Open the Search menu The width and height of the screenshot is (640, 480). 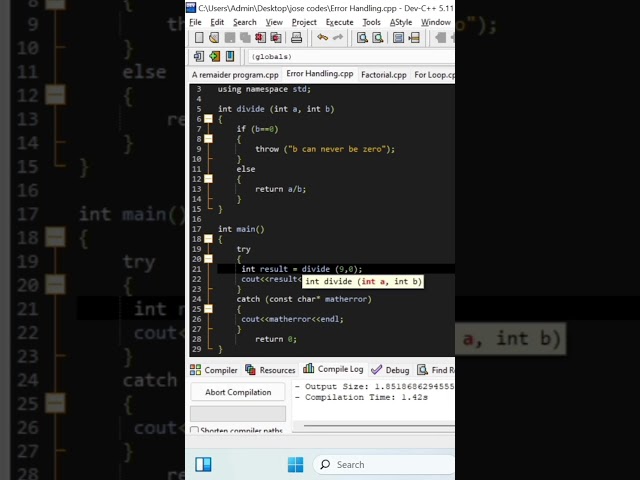[x=245, y=22]
